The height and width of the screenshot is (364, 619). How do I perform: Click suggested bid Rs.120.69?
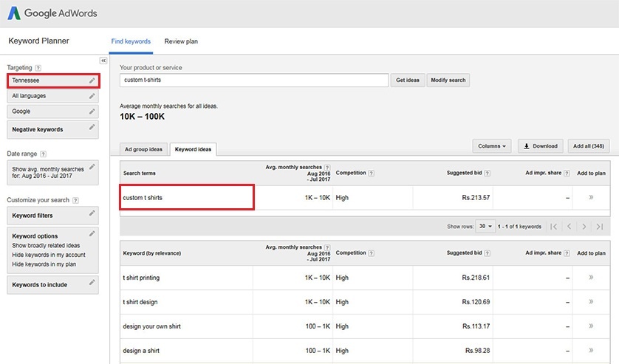pos(476,302)
